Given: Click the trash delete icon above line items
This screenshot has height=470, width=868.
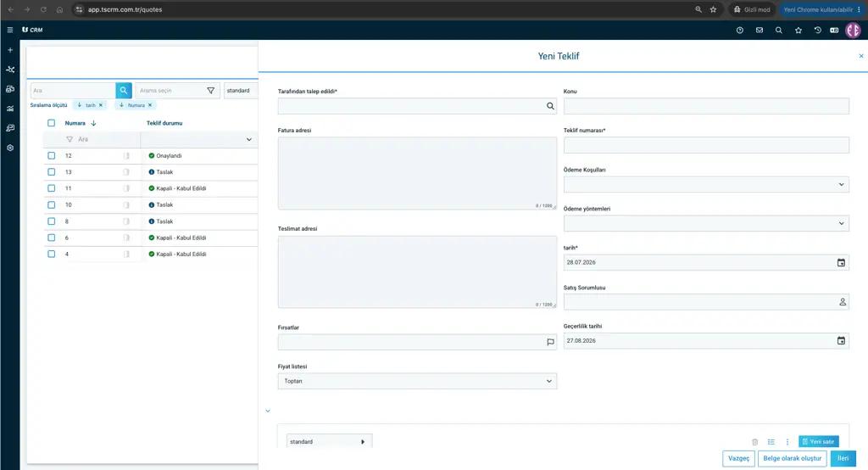Looking at the screenshot, I should pyautogui.click(x=754, y=442).
